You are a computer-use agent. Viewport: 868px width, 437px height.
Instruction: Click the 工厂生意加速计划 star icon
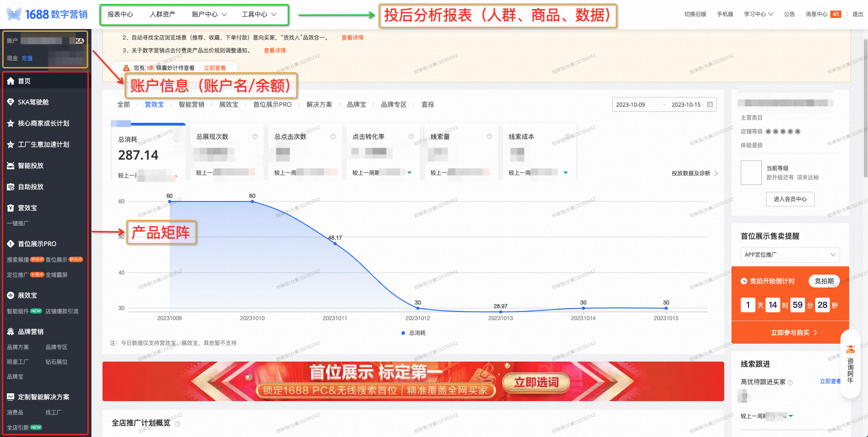(x=11, y=144)
